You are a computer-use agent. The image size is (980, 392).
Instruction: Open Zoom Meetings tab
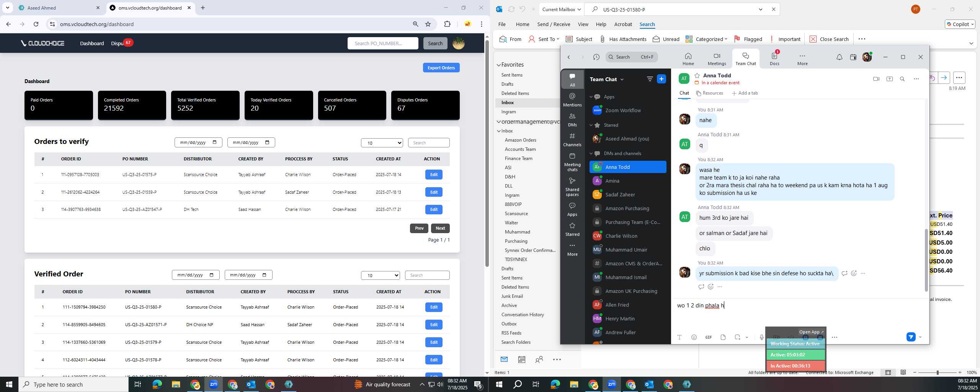coord(717,59)
